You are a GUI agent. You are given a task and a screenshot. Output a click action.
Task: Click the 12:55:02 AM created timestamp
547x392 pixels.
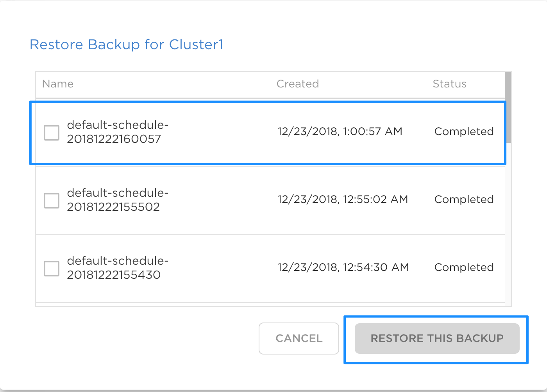(343, 200)
